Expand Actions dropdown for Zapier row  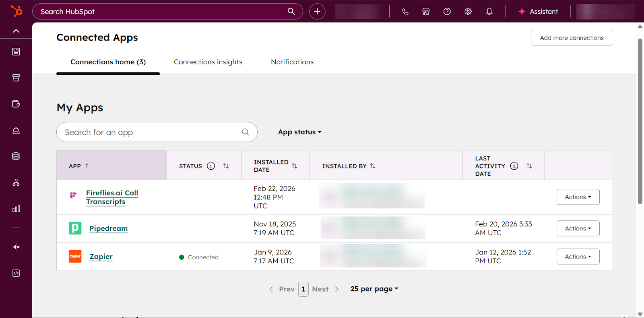(578, 256)
